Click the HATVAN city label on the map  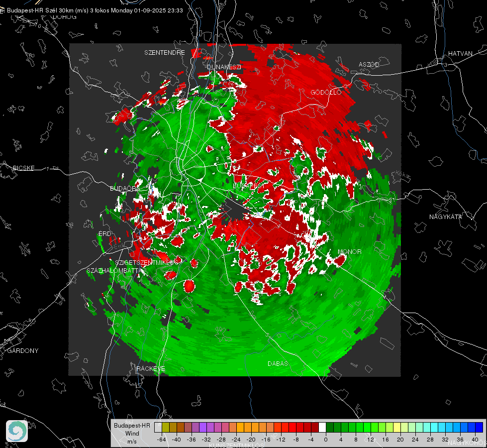(460, 54)
